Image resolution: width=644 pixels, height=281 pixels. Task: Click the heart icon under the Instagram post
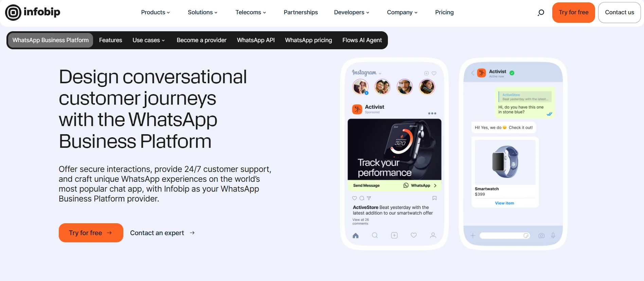pos(354,198)
